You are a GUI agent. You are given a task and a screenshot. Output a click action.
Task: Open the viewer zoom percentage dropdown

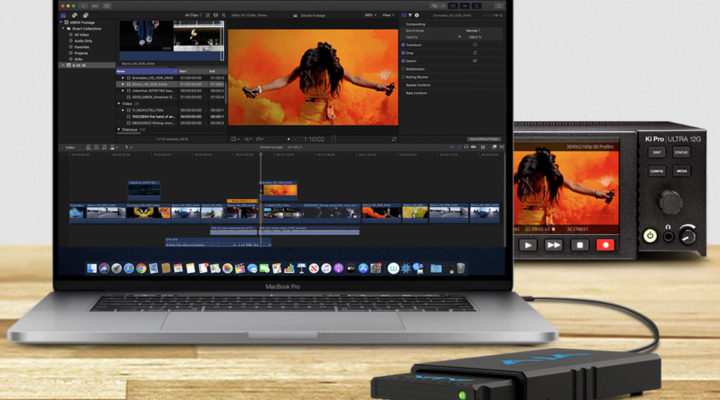pyautogui.click(x=370, y=15)
